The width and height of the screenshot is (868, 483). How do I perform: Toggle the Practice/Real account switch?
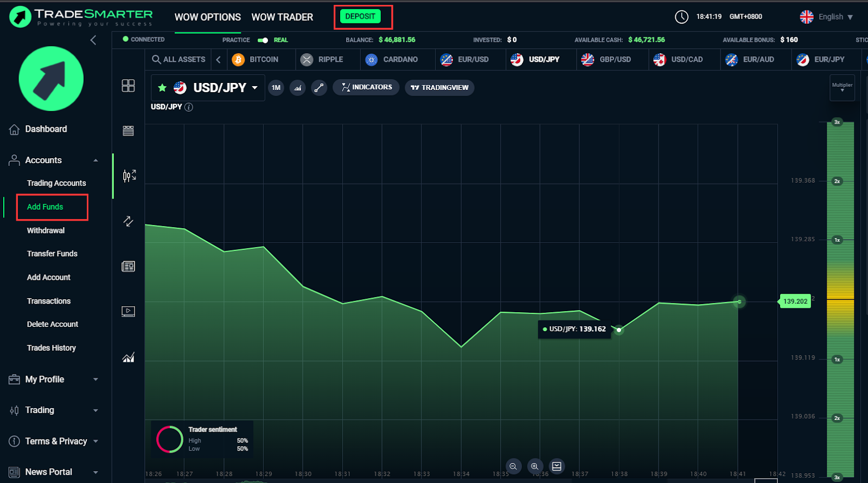click(263, 40)
